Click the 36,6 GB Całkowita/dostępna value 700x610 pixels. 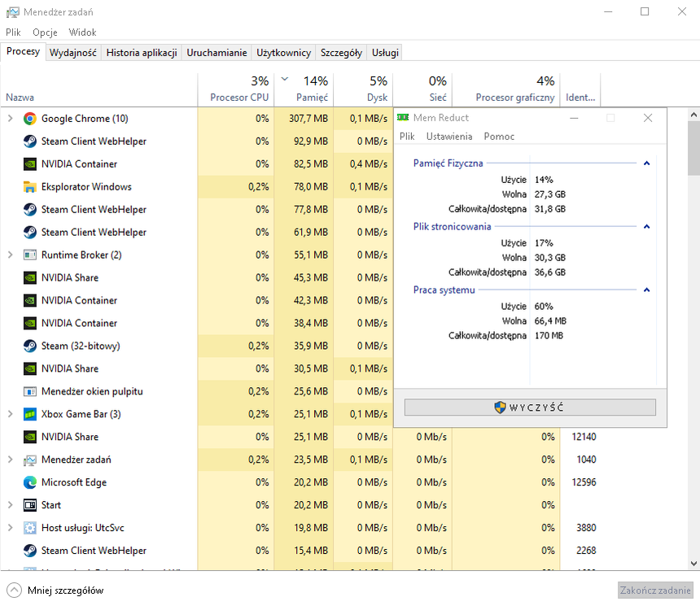point(550,272)
